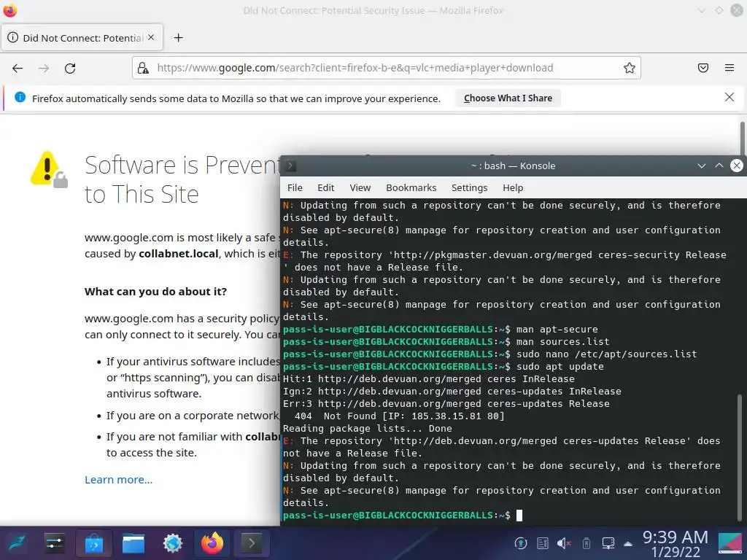Click the Konsole window icon in its title bar
Screen dimensions: 747x560
point(290,166)
